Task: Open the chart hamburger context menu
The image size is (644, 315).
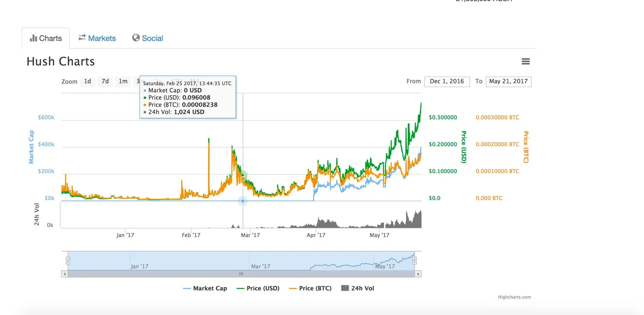Action: coord(526,61)
